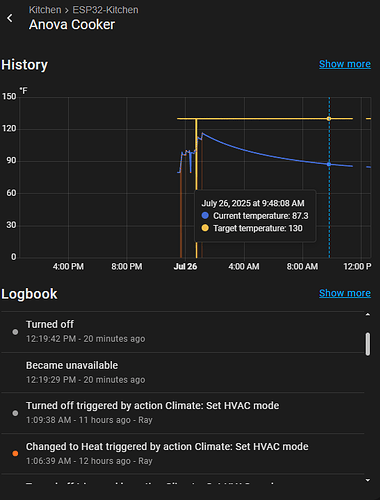Select the 'Became unavailable' logbook entry
The height and width of the screenshot is (500, 380).
pyautogui.click(x=183, y=372)
